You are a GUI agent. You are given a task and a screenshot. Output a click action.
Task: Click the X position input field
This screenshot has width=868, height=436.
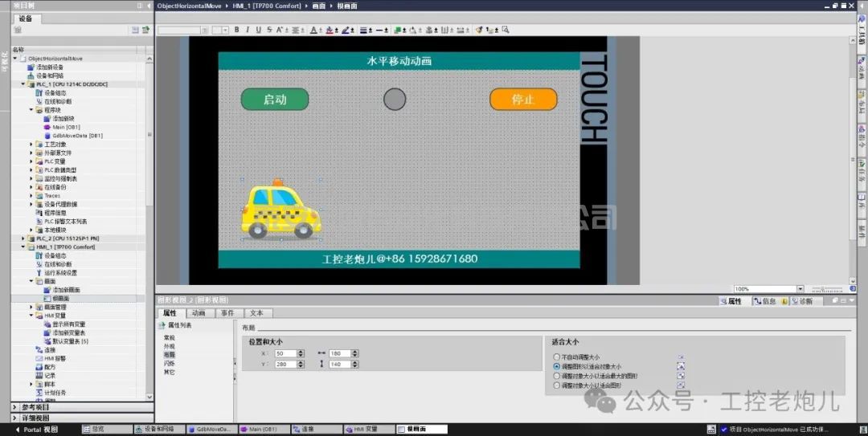pos(285,353)
